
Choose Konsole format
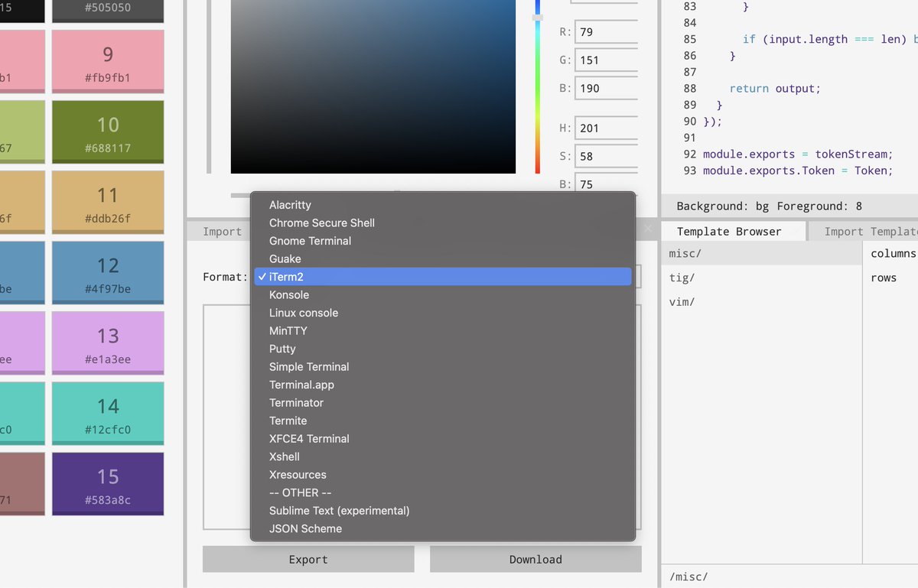[443, 294]
